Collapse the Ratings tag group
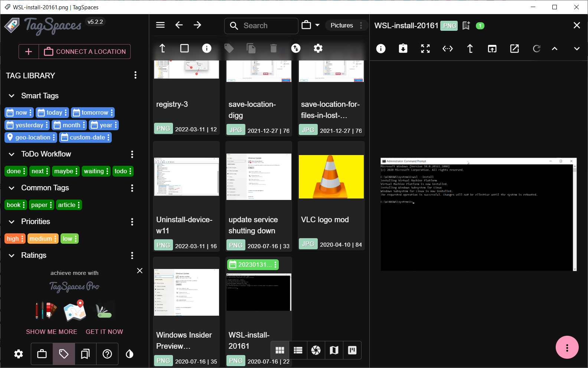 point(12,255)
